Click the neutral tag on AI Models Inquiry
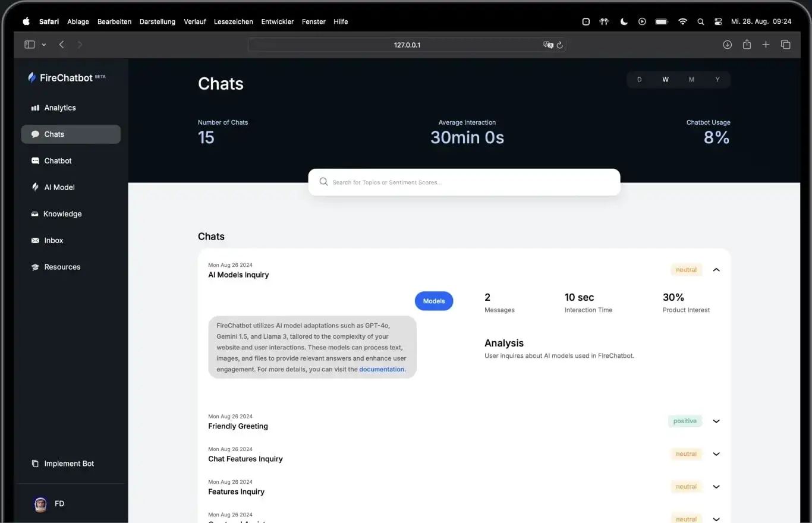The height and width of the screenshot is (523, 812). (x=686, y=270)
